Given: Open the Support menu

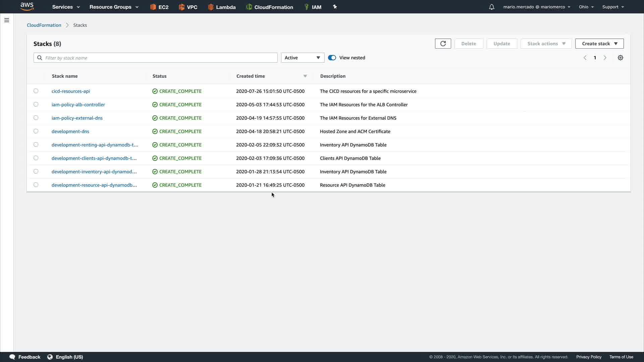Looking at the screenshot, I should coord(613,7).
